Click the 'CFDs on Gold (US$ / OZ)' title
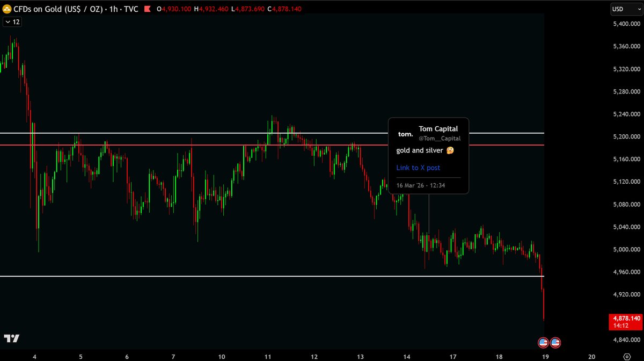 pyautogui.click(x=57, y=9)
